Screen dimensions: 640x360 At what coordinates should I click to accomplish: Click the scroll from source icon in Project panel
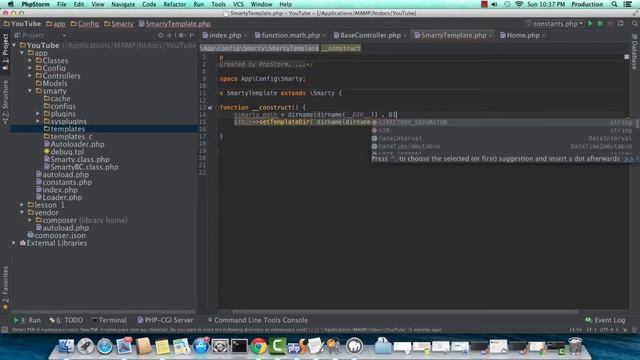161,36
